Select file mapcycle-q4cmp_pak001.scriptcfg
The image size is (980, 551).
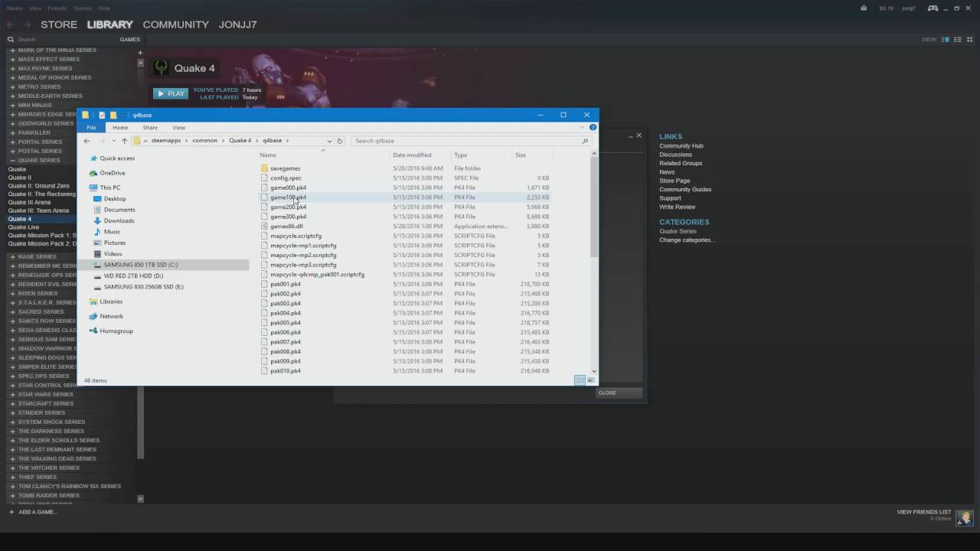tap(317, 274)
